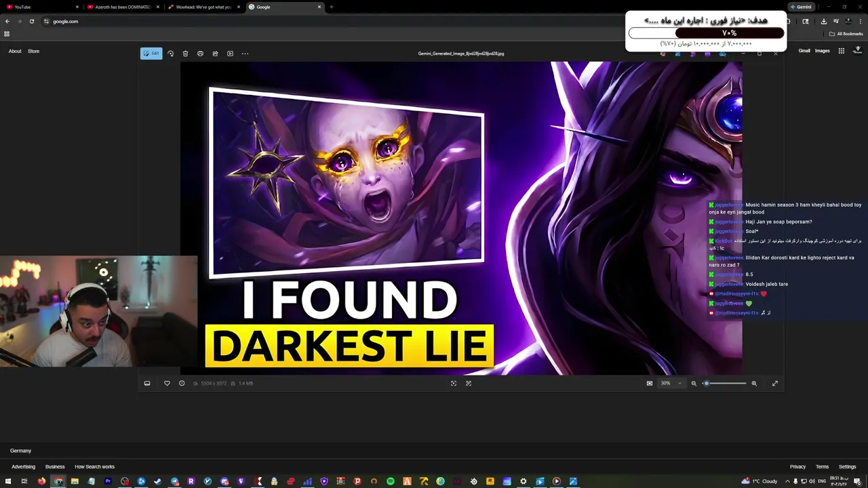Open the Gemini button in Chrome
Screen dimensions: 868x488
coord(801,7)
